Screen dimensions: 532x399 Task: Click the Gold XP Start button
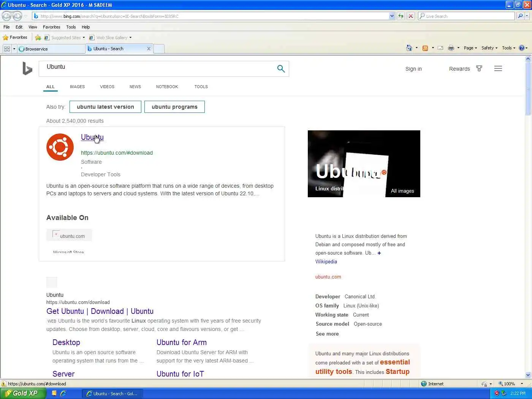point(22,393)
